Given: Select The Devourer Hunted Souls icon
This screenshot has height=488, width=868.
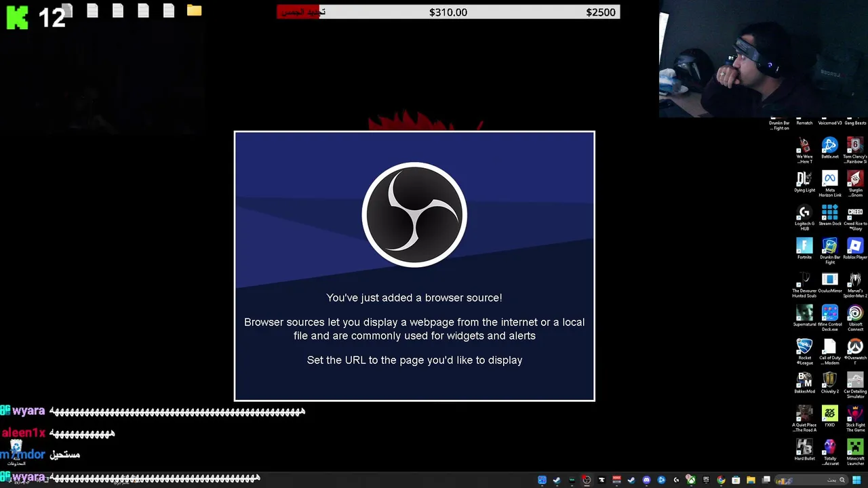Looking at the screenshot, I should (x=804, y=285).
